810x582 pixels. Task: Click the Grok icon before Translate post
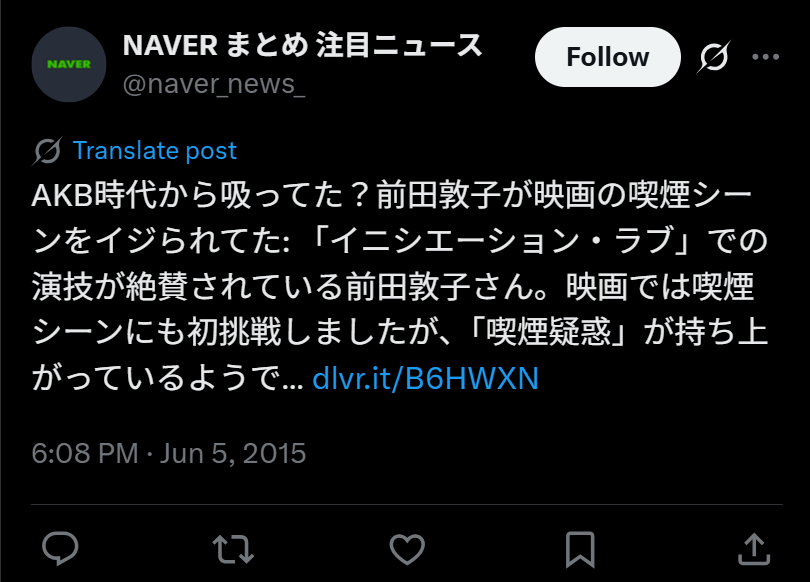point(48,151)
